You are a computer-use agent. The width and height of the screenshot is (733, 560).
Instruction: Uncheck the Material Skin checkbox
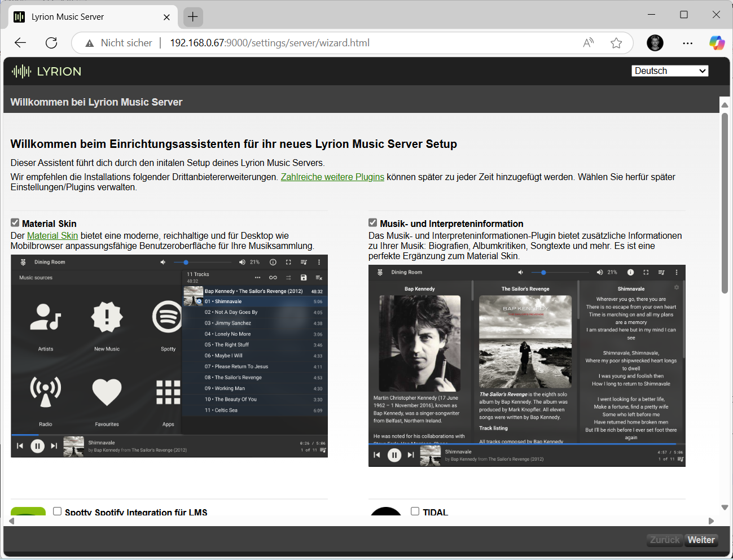(15, 223)
